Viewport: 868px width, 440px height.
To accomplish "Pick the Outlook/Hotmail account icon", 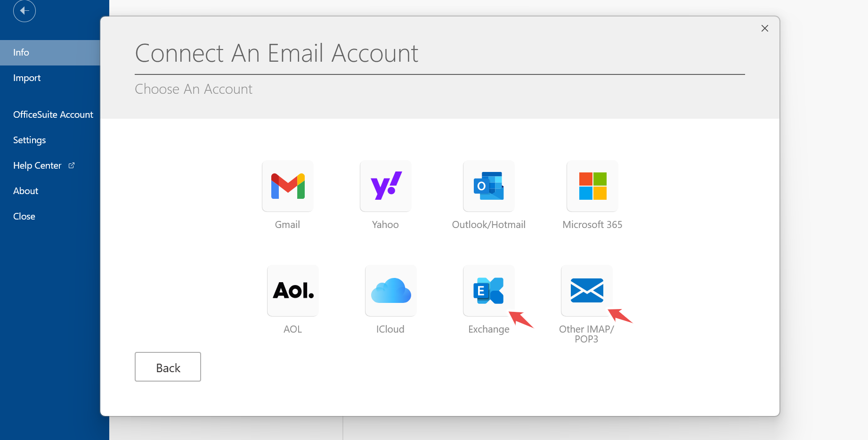I will [x=488, y=186].
